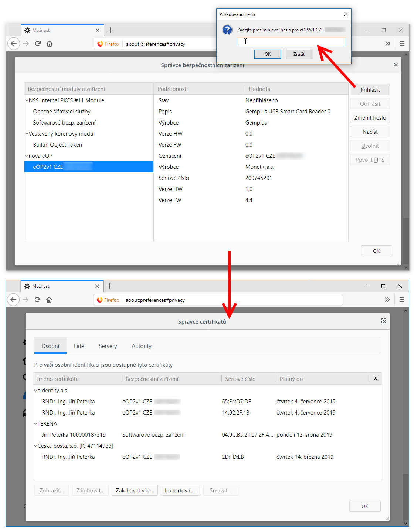This screenshot has height=532, width=414.
Task: Click Firefox identity icon in lower address bar
Action: (108, 300)
